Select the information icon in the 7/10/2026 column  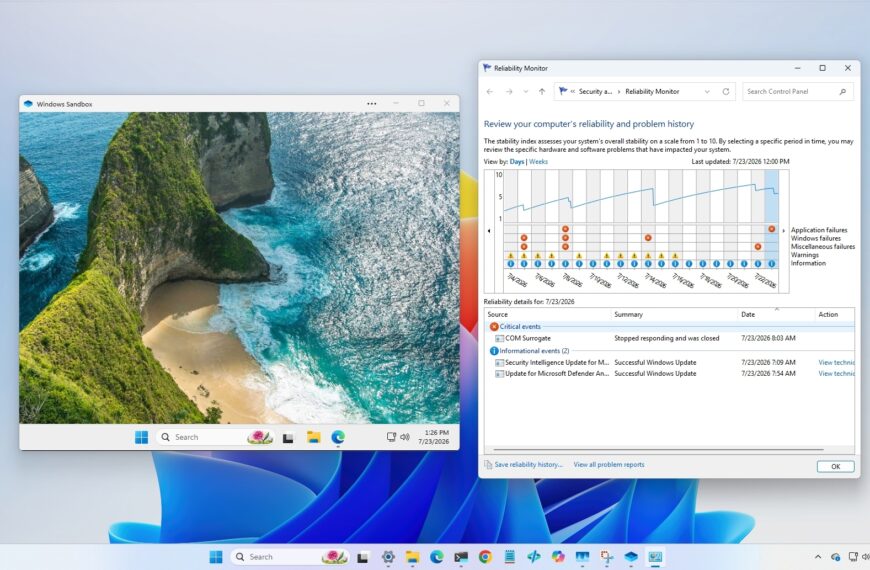click(x=593, y=264)
